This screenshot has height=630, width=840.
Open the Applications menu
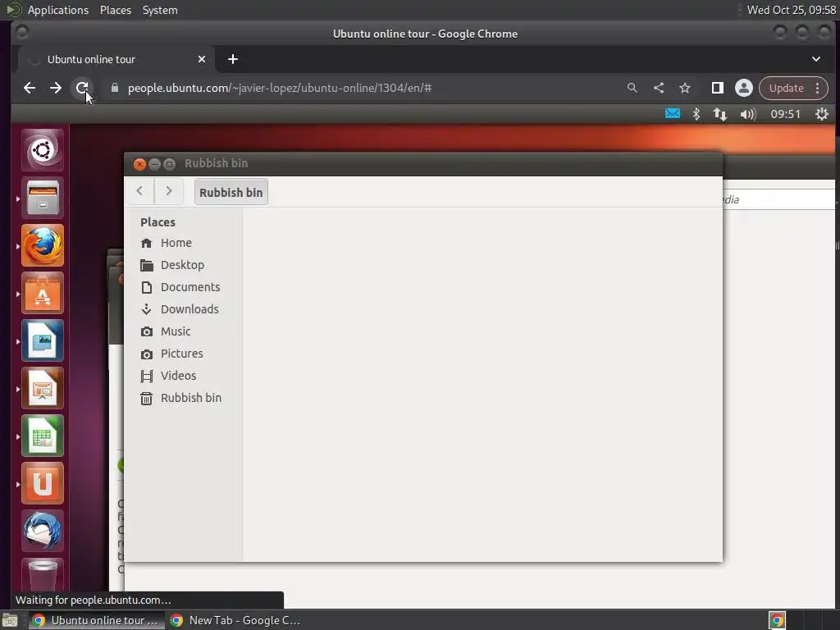[x=58, y=10]
